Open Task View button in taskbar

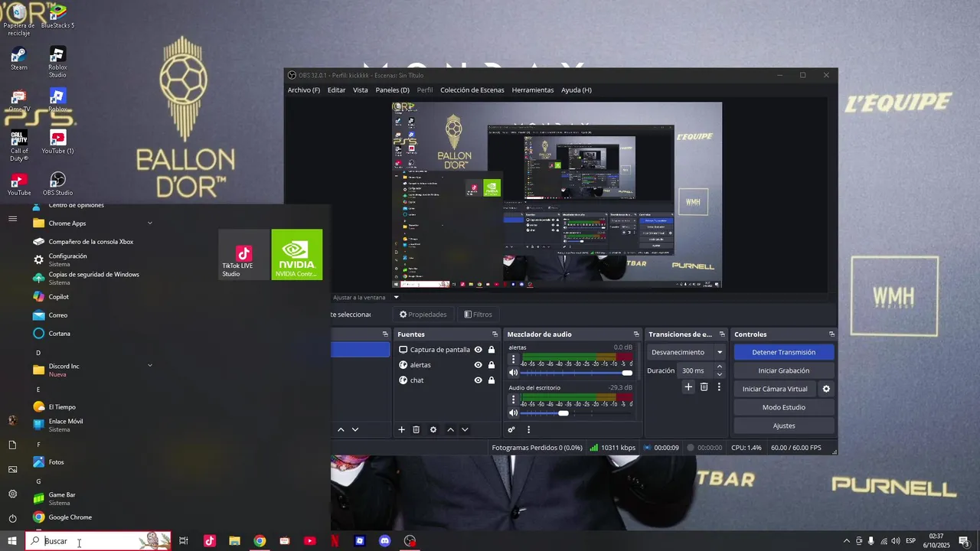coord(184,541)
